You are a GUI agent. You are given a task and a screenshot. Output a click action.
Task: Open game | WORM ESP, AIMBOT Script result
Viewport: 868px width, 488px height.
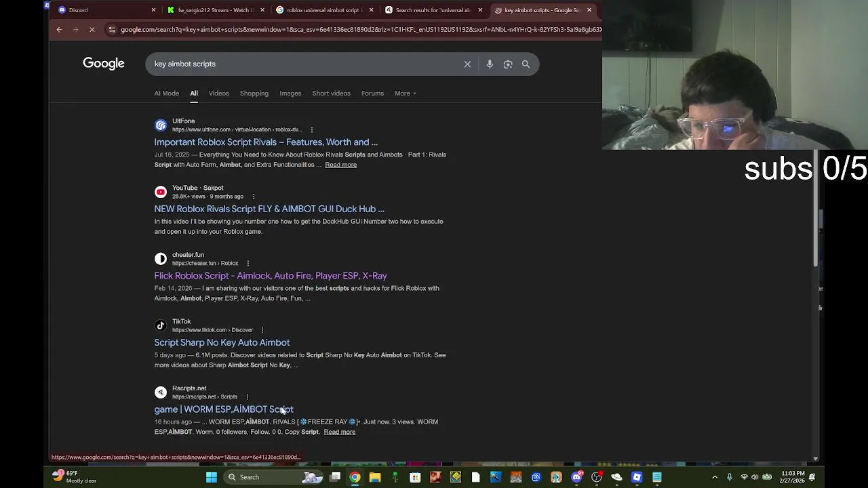pos(224,409)
